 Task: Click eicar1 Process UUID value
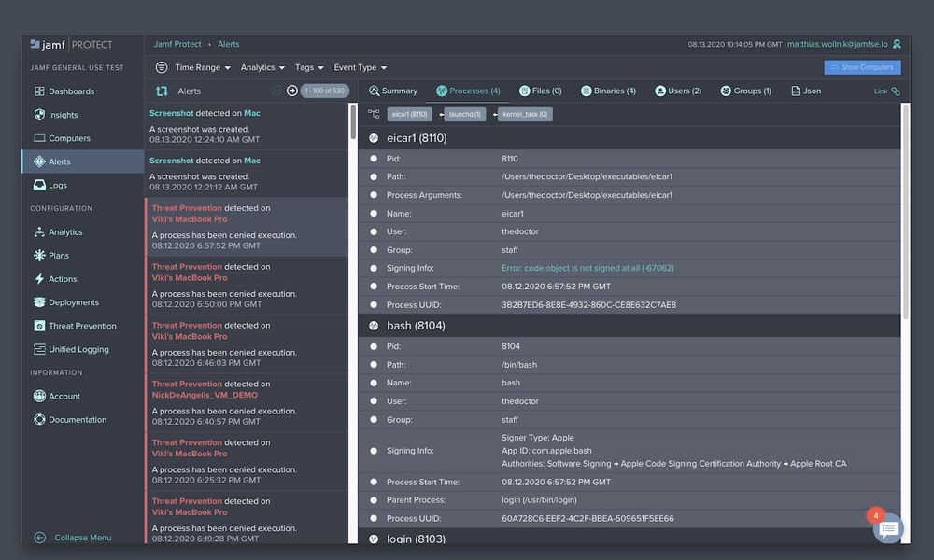(588, 304)
